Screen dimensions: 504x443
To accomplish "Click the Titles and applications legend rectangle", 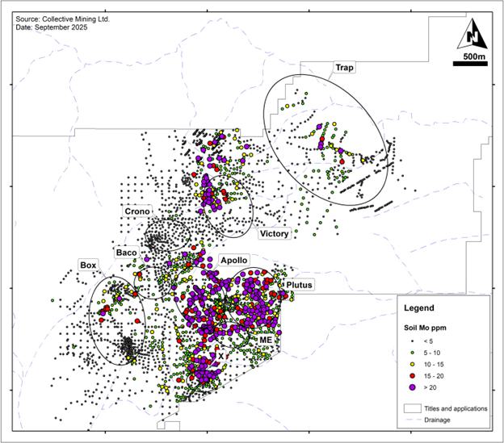I will (x=414, y=409).
